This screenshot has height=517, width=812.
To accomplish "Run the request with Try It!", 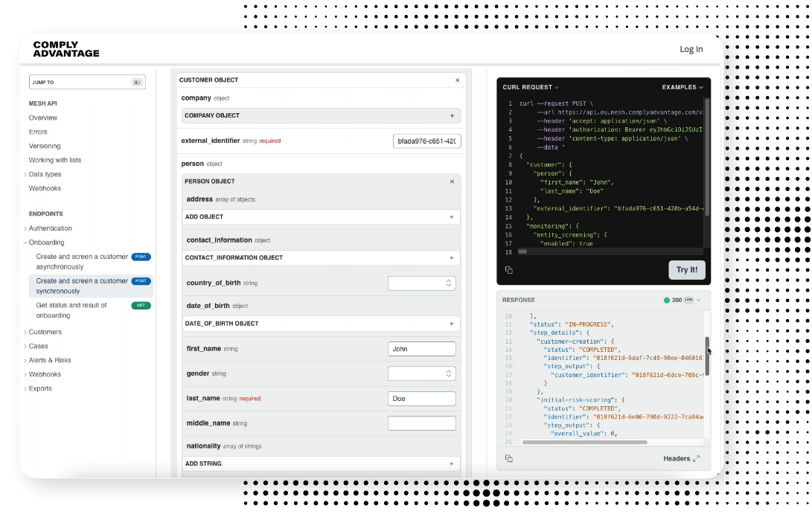I will point(687,270).
